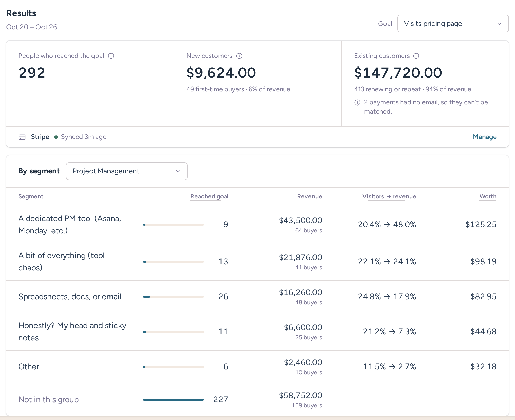Click the Reached goal column header
The image size is (515, 420).
209,196
